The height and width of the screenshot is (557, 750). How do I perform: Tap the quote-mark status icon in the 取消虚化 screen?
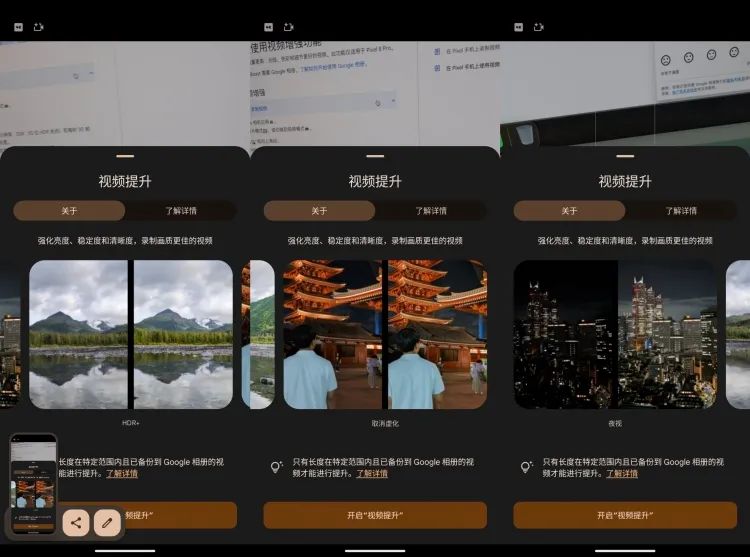tap(268, 27)
